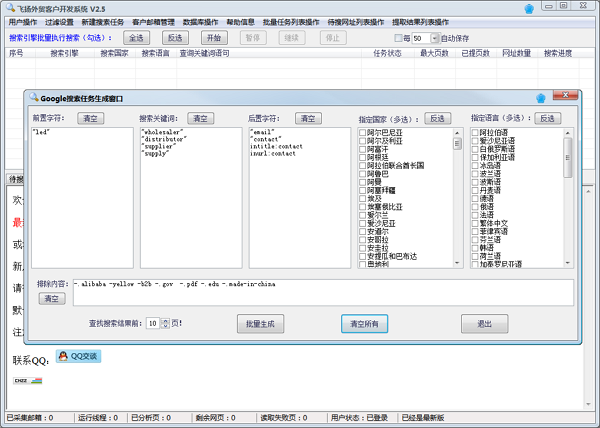
Task: Click the blue hat icon in main title bar
Action: pos(529,8)
